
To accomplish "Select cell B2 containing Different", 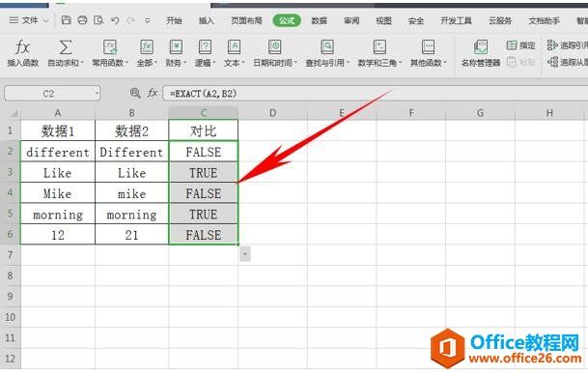I will (131, 152).
